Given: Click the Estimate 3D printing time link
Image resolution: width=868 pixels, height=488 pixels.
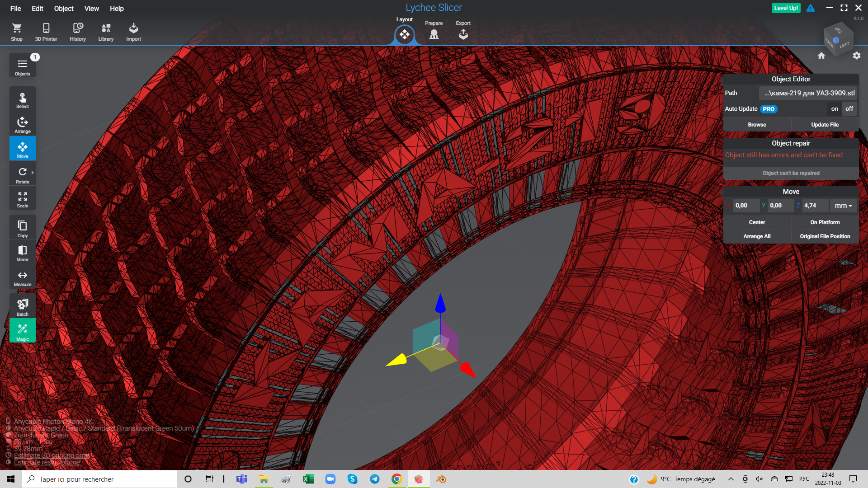Looking at the screenshot, I should pyautogui.click(x=52, y=455).
